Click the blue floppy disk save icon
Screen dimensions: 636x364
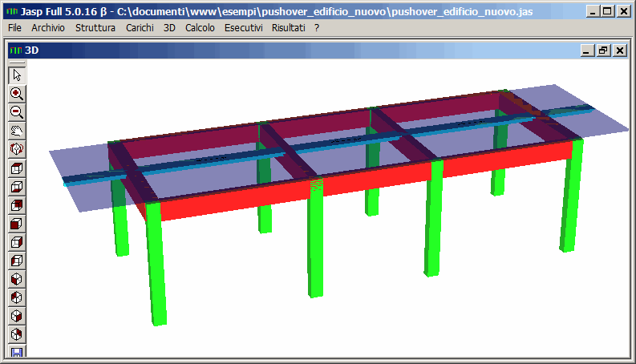pyautogui.click(x=17, y=352)
